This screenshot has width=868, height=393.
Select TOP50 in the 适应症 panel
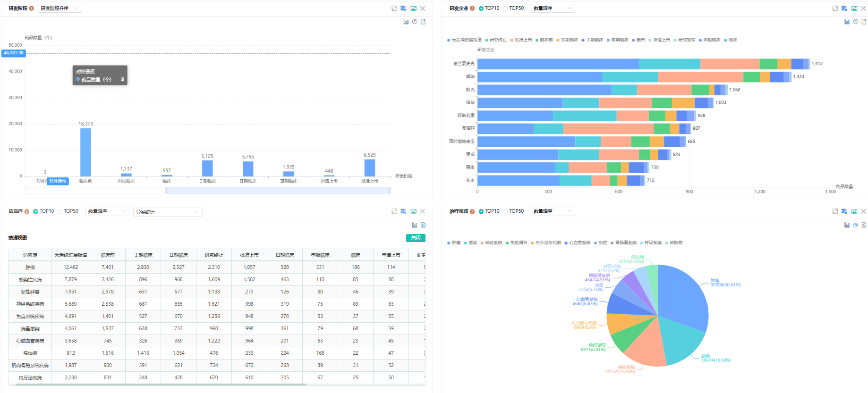[60, 211]
